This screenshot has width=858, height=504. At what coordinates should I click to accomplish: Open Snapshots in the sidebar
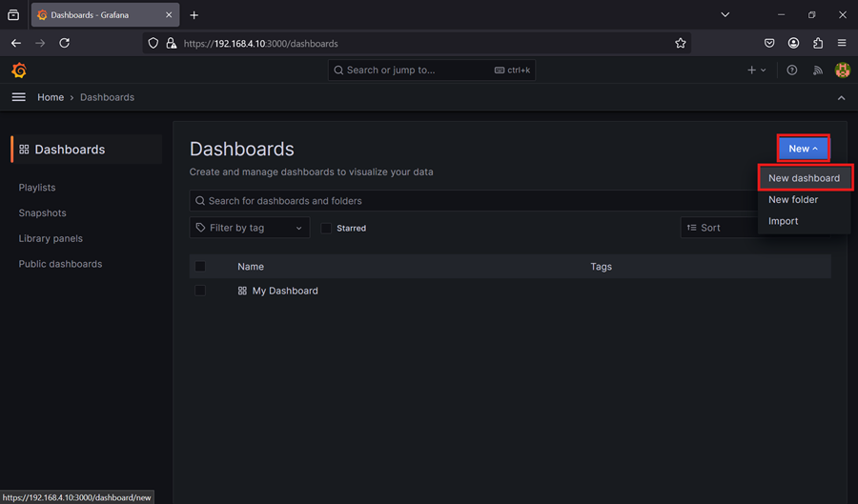point(42,212)
